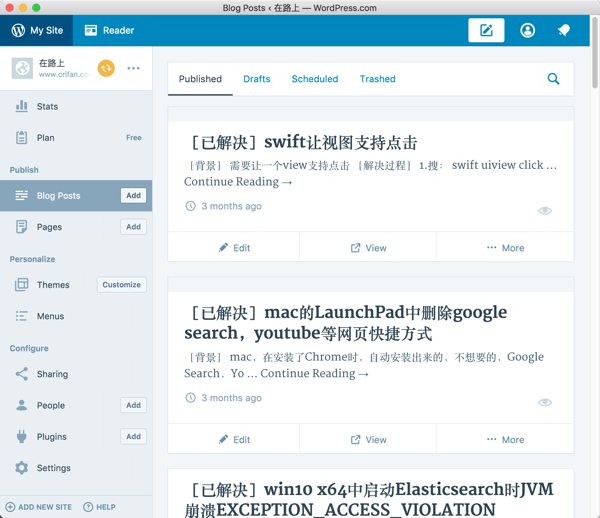
Task: Click Continue Reading on the LaunchPad post
Action: click(x=315, y=373)
